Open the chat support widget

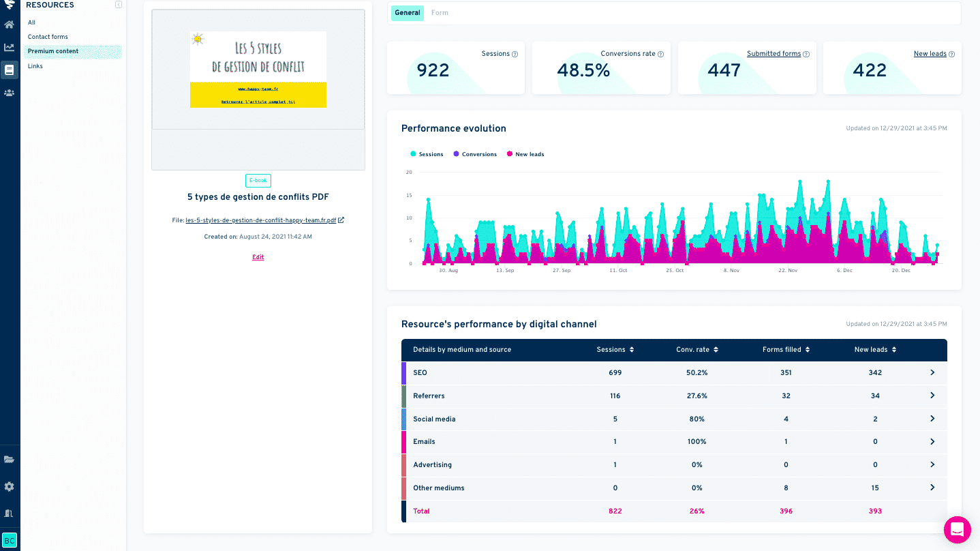[957, 530]
